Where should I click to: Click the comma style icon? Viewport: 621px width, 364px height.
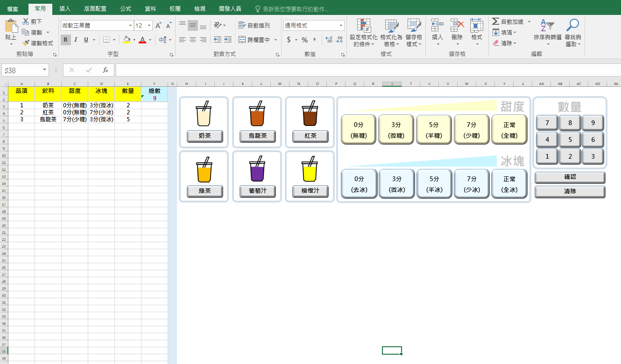pyautogui.click(x=314, y=40)
